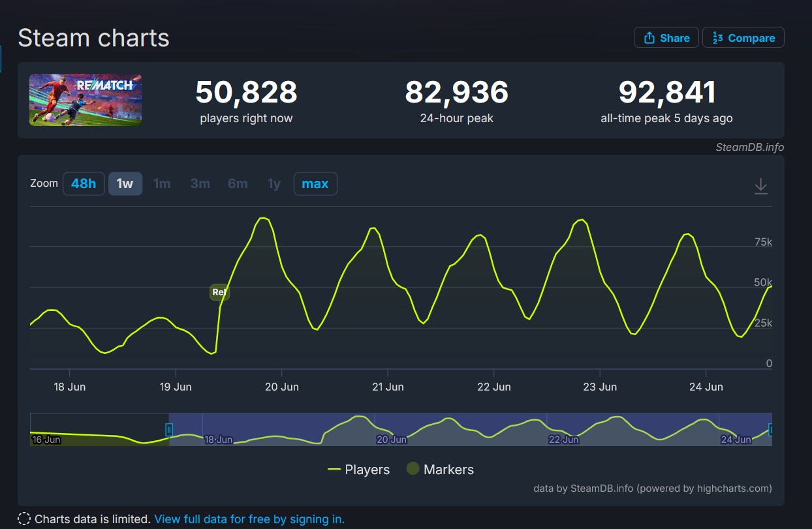Toggle the Markers series in legend

[x=440, y=470]
